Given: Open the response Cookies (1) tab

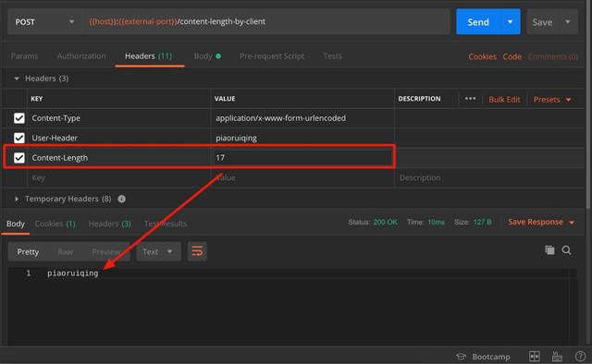Looking at the screenshot, I should (x=55, y=224).
